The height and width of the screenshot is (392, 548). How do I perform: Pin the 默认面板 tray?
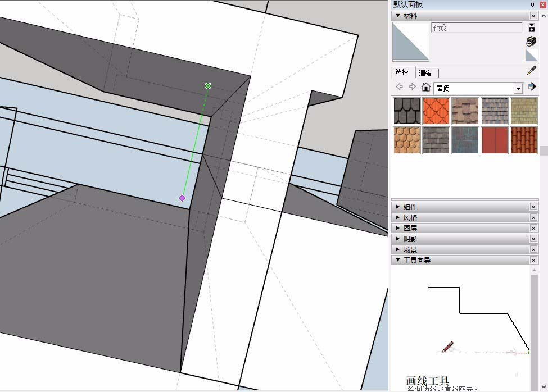point(533,4)
